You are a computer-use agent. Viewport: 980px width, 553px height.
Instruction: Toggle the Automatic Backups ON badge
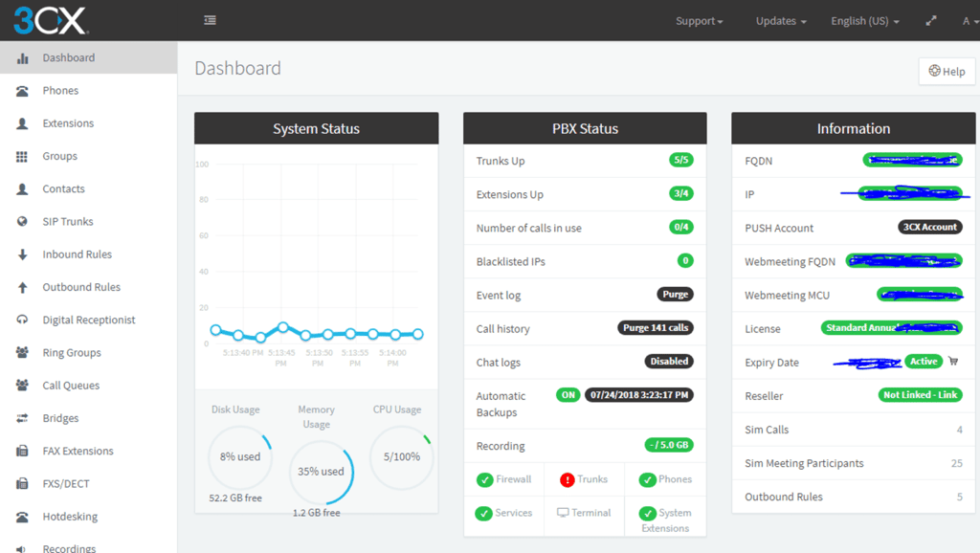568,394
